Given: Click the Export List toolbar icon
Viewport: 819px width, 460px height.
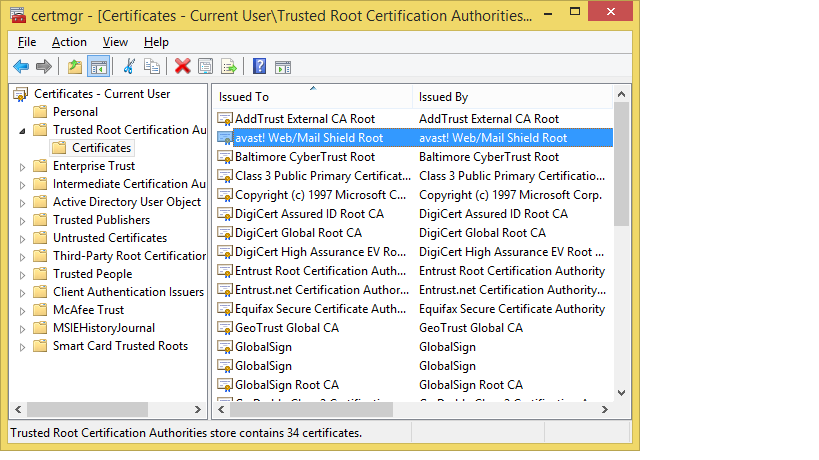Looking at the screenshot, I should pos(229,66).
